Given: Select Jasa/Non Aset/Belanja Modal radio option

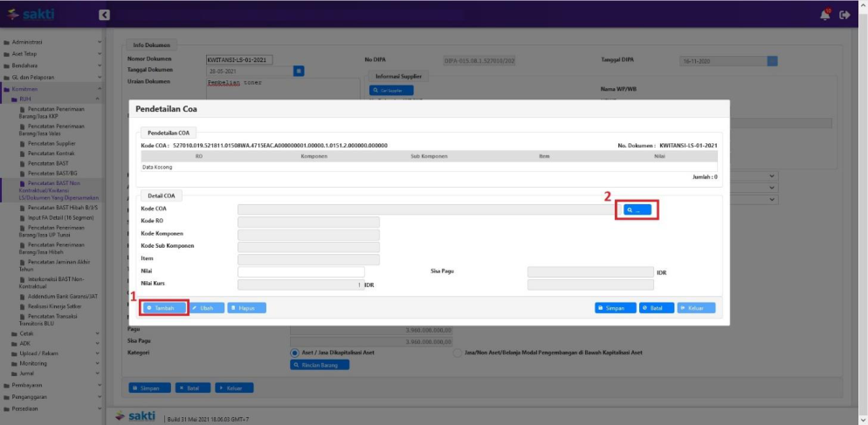Looking at the screenshot, I should (x=458, y=353).
